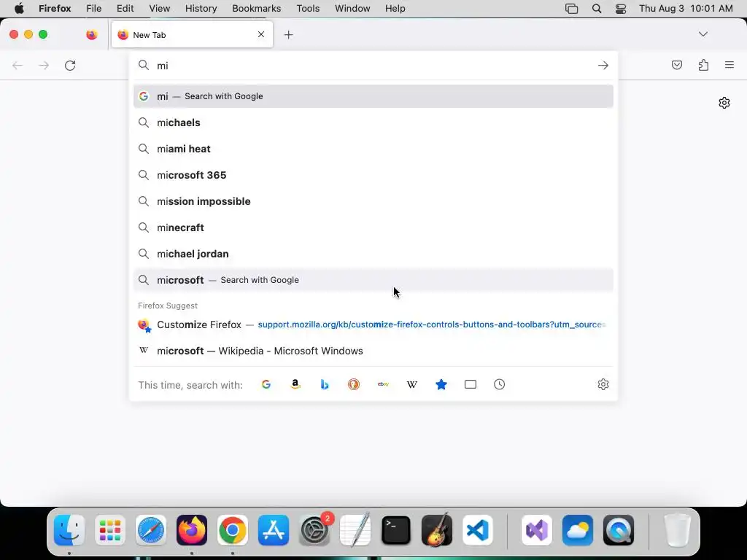This screenshot has height=560, width=747.
Task: Open the Bookmarks menu
Action: click(256, 9)
